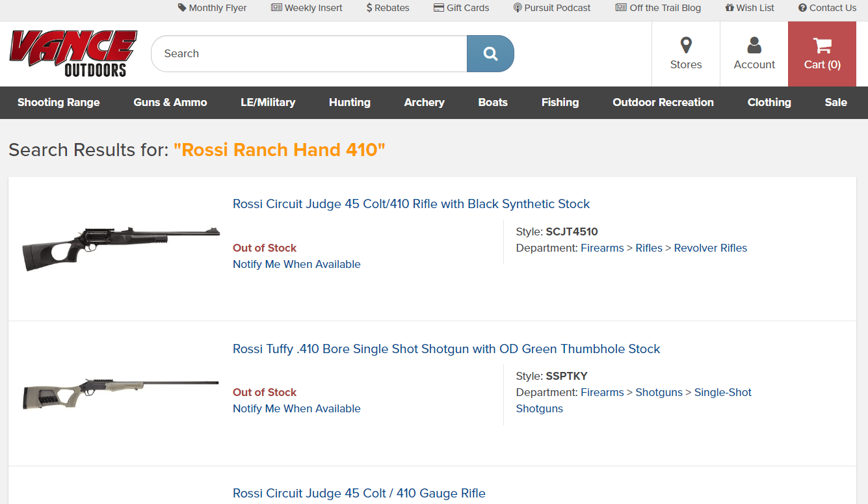The height and width of the screenshot is (504, 868).
Task: Open the Monthly Flyer tag link
Action: tap(213, 8)
